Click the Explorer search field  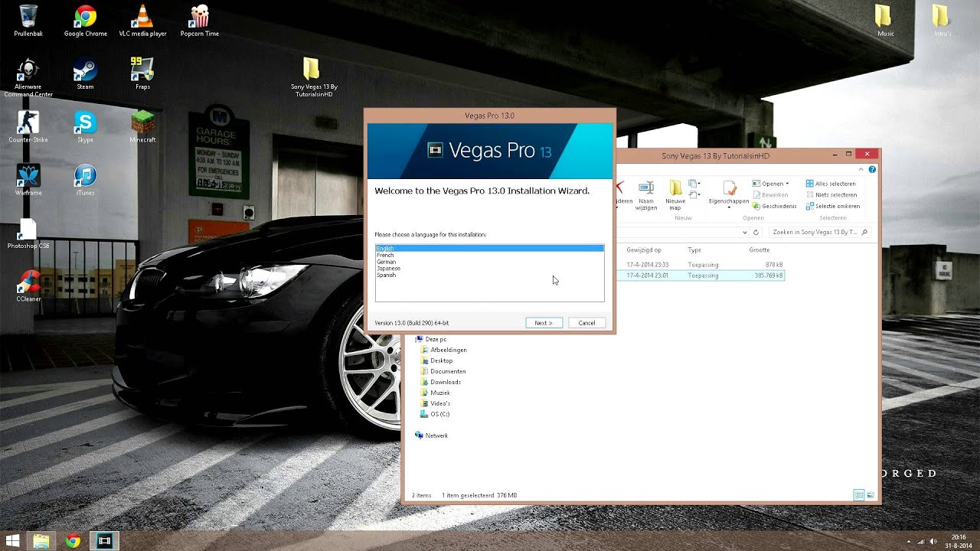coord(820,232)
